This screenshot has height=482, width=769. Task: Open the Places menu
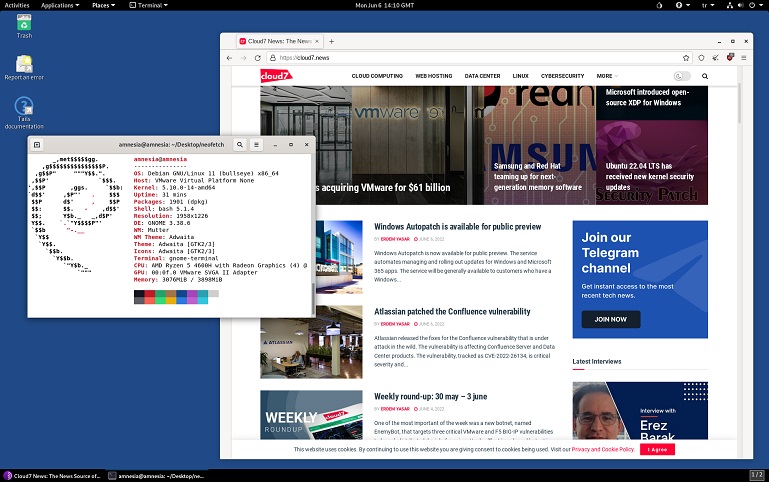tap(103, 5)
